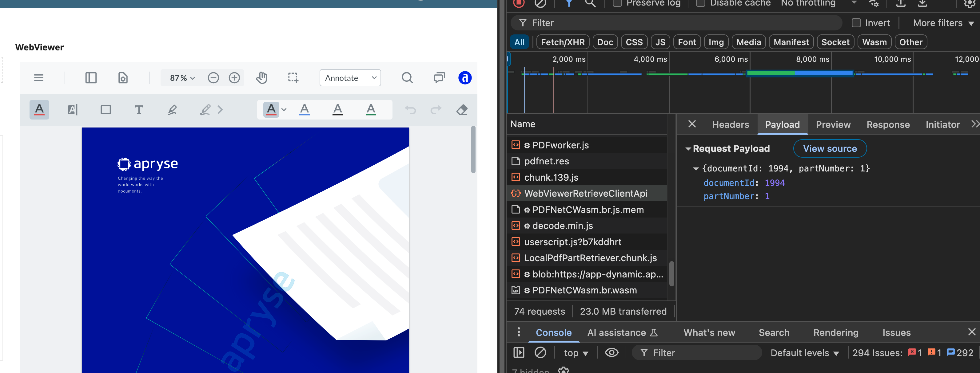Screen dimensions: 980x373
Task: Select the underline text annotation tool
Action: pos(39,110)
